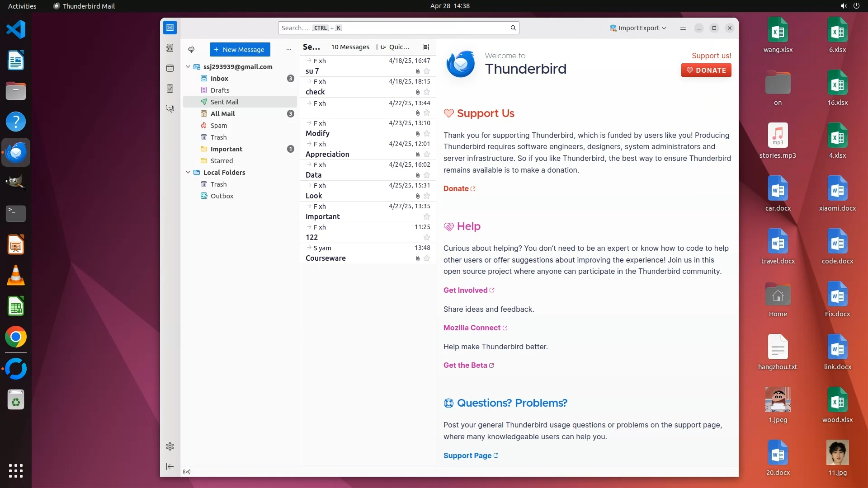Open the Address Book sidebar icon
This screenshot has width=868, height=488.
coord(170,48)
